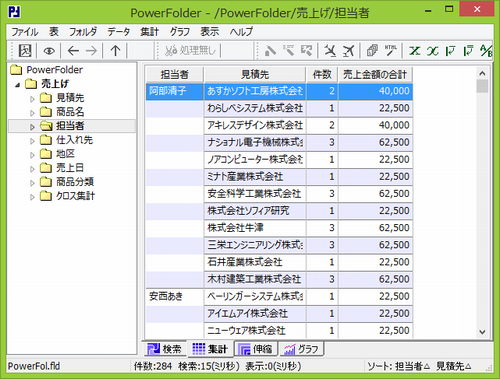Viewport: 500px width, 379px height.
Task: Click the first airplane toolbar icon
Action: pyautogui.click(x=330, y=51)
